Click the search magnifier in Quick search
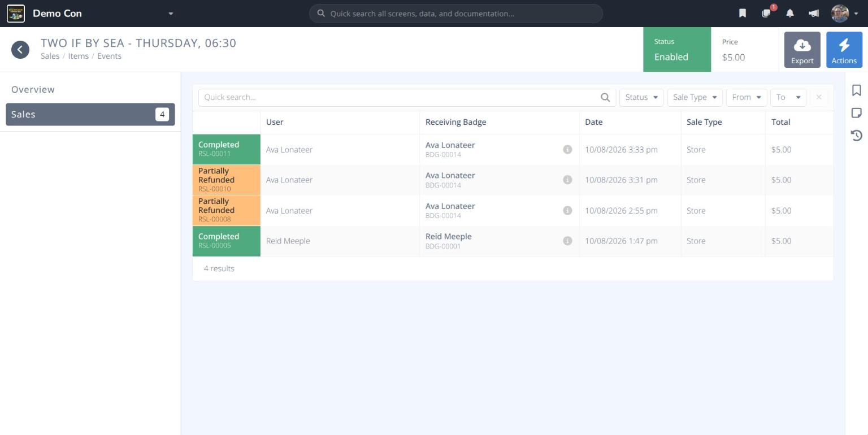This screenshot has width=868, height=435. point(605,97)
